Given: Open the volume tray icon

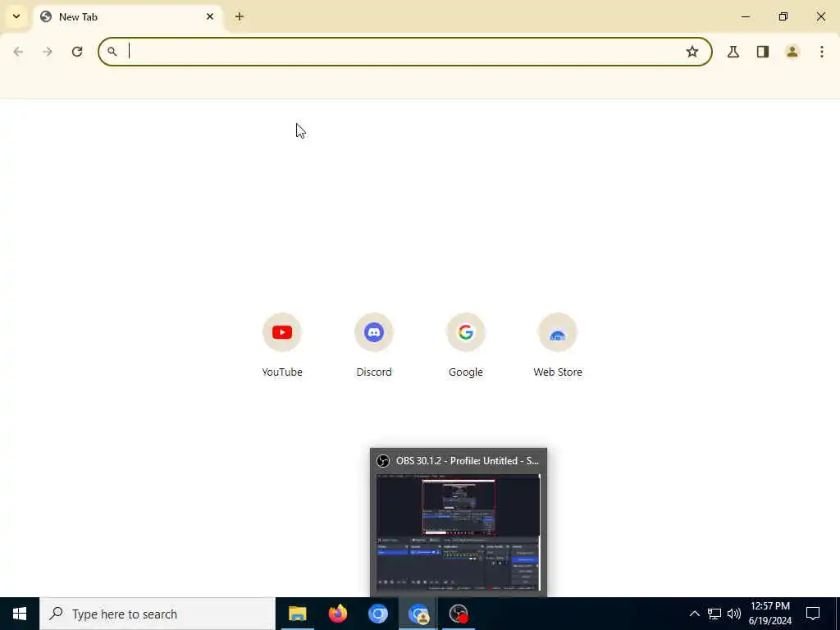Looking at the screenshot, I should 734,614.
